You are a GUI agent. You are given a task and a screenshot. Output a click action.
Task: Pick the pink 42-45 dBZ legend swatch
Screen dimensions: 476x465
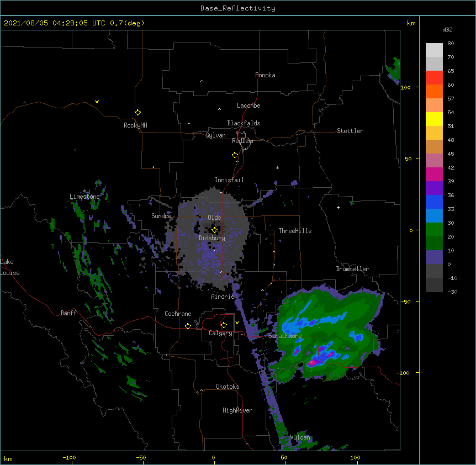434,160
